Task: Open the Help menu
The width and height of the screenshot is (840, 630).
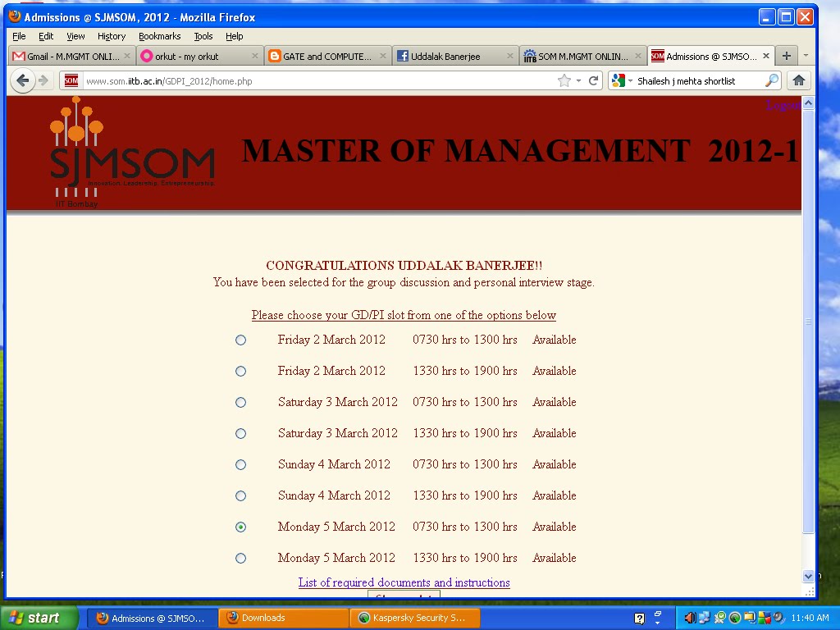Action: coord(234,36)
